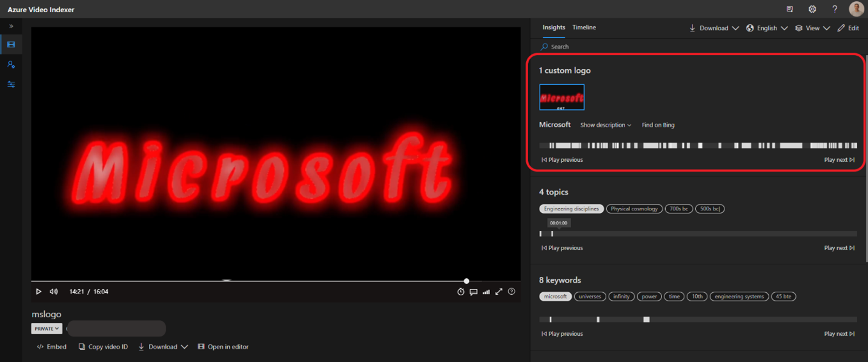The height and width of the screenshot is (362, 868).
Task: Mute the video volume
Action: click(x=54, y=292)
